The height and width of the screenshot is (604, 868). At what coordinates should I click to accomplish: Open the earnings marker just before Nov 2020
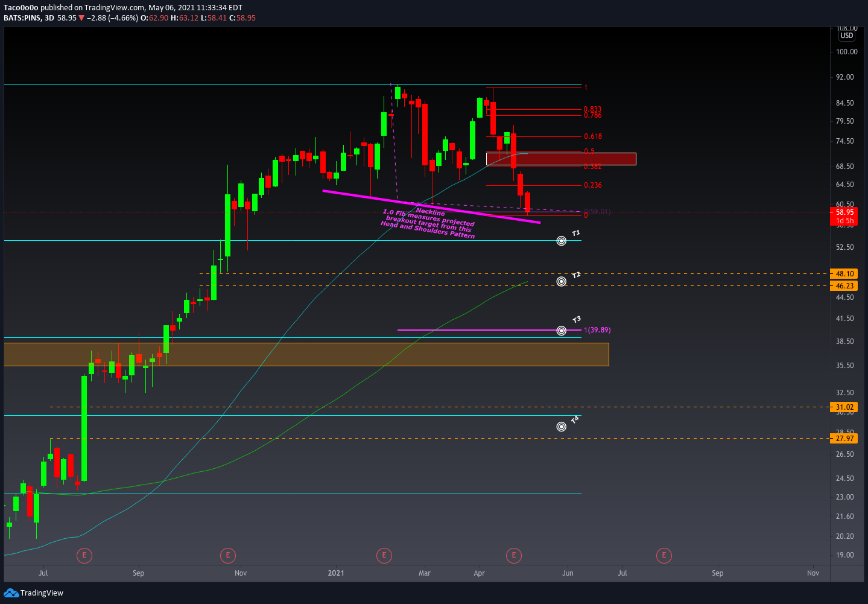point(227,555)
